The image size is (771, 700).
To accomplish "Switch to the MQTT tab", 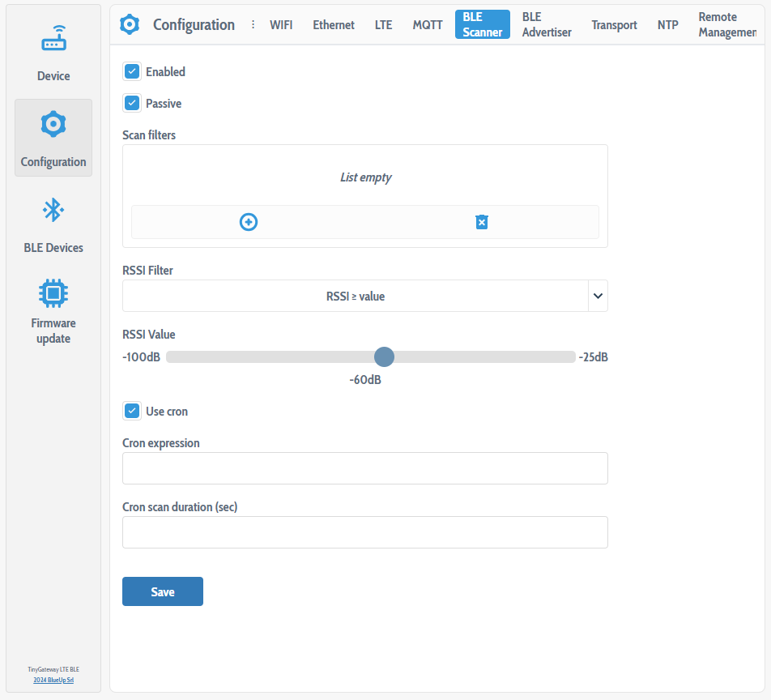I will (x=427, y=25).
